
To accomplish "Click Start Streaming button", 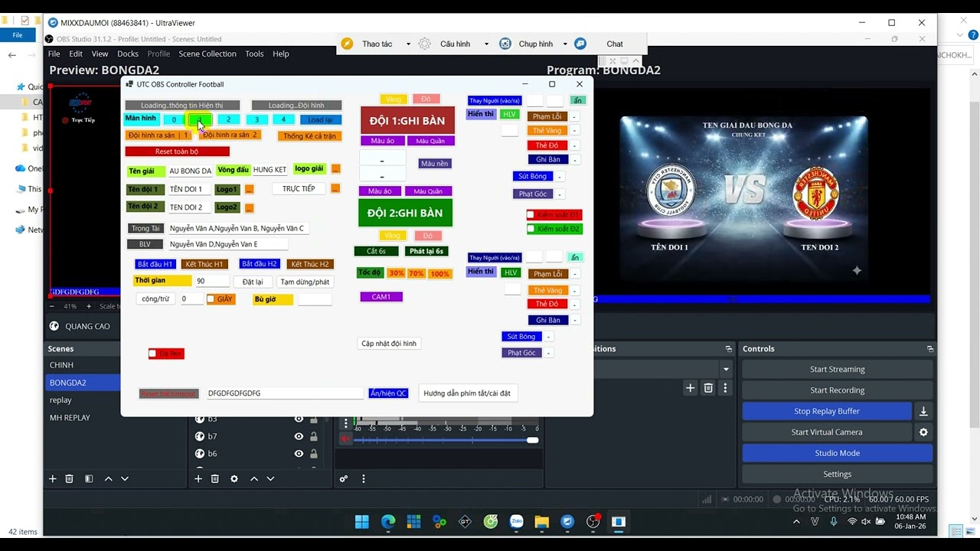I will tap(837, 369).
